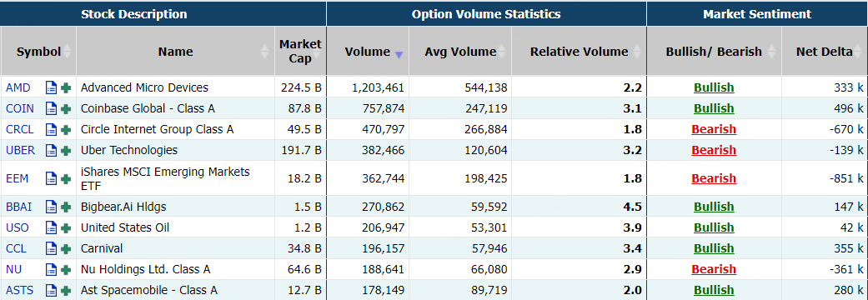Open the ASTS ticker symbol link
868x300 pixels.
tap(20, 290)
